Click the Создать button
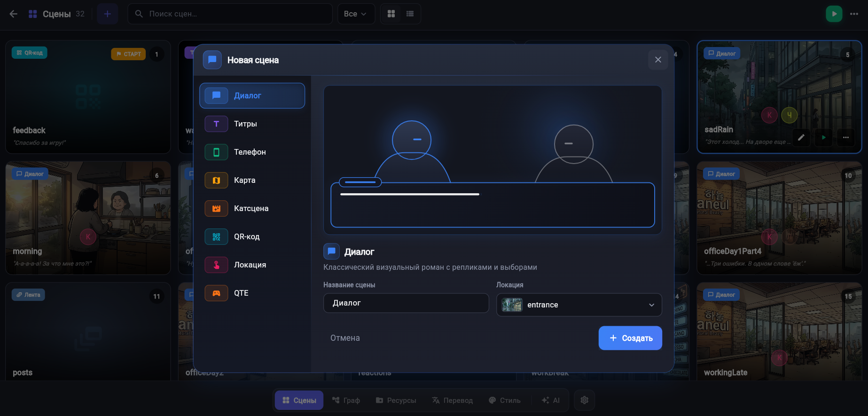868x416 pixels. pyautogui.click(x=630, y=338)
